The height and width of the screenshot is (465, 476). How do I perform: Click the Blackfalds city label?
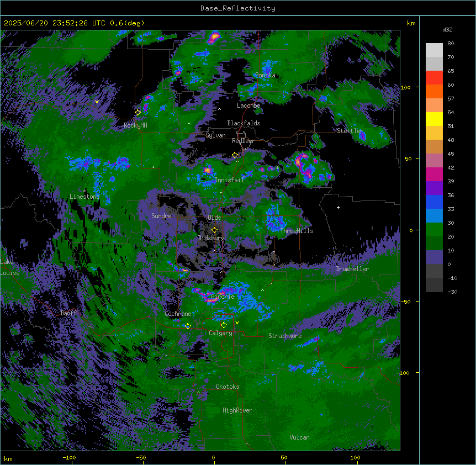(244, 123)
